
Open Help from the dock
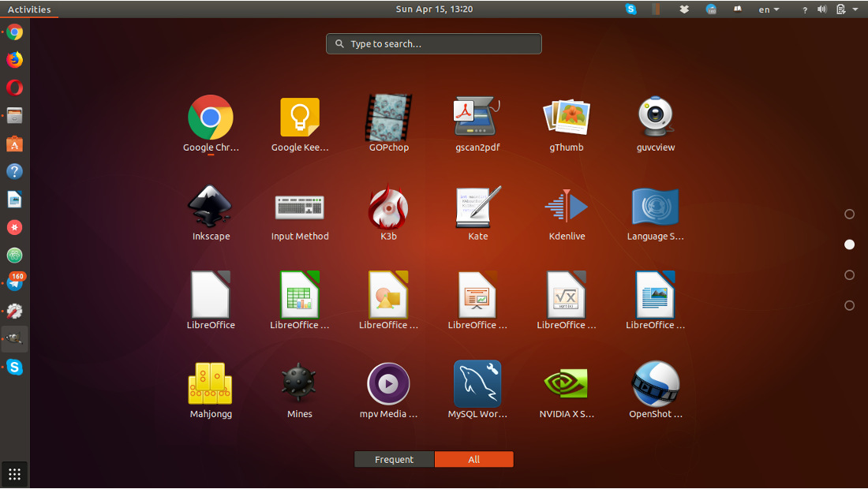[14, 171]
